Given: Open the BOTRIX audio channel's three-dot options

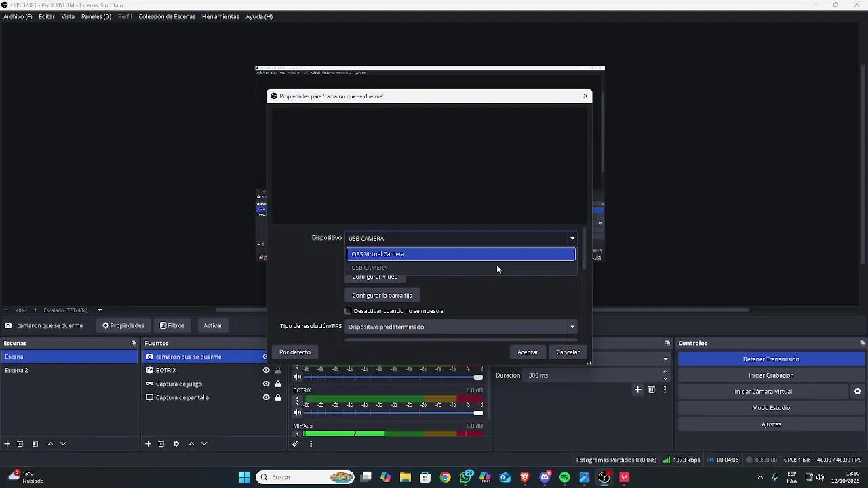Looking at the screenshot, I should [x=297, y=401].
